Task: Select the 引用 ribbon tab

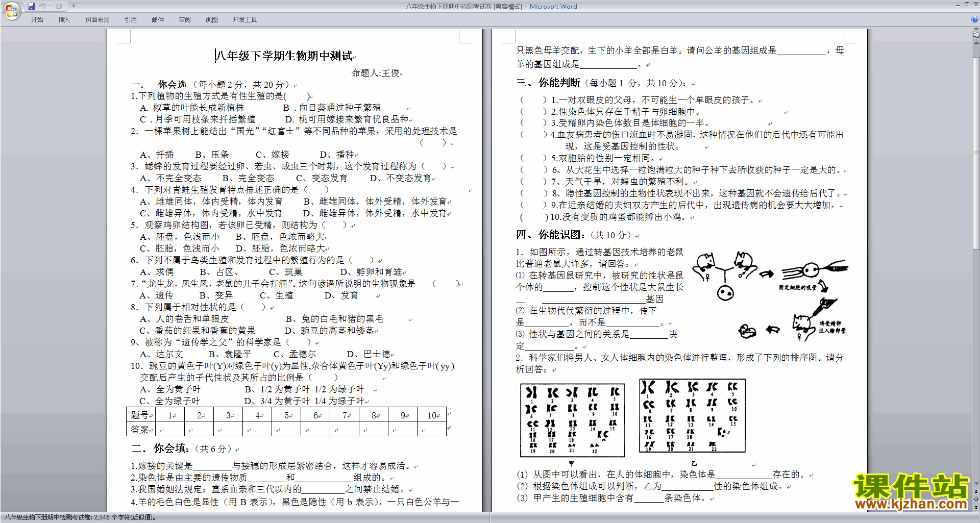Action: click(x=131, y=20)
